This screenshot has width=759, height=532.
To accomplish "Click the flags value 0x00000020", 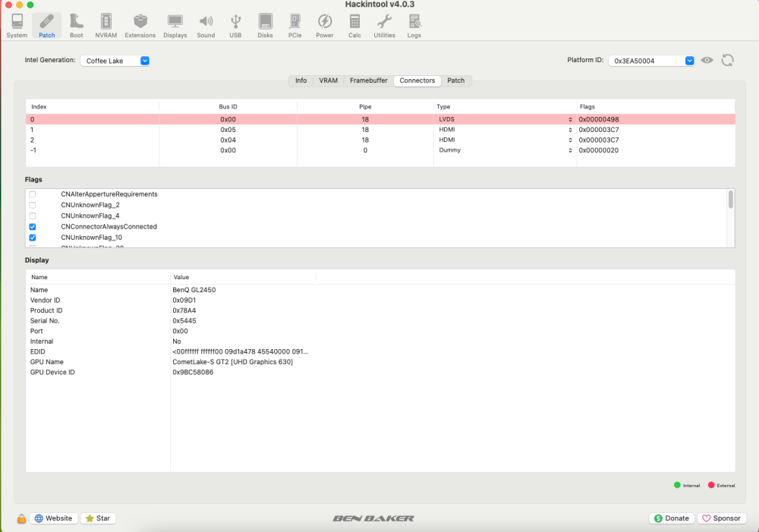I will coord(598,150).
